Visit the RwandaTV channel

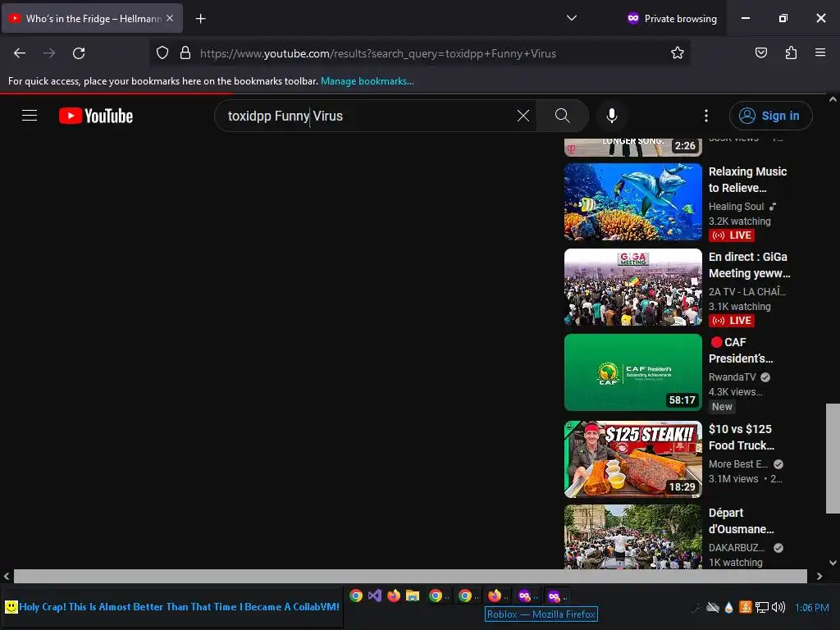[732, 377]
